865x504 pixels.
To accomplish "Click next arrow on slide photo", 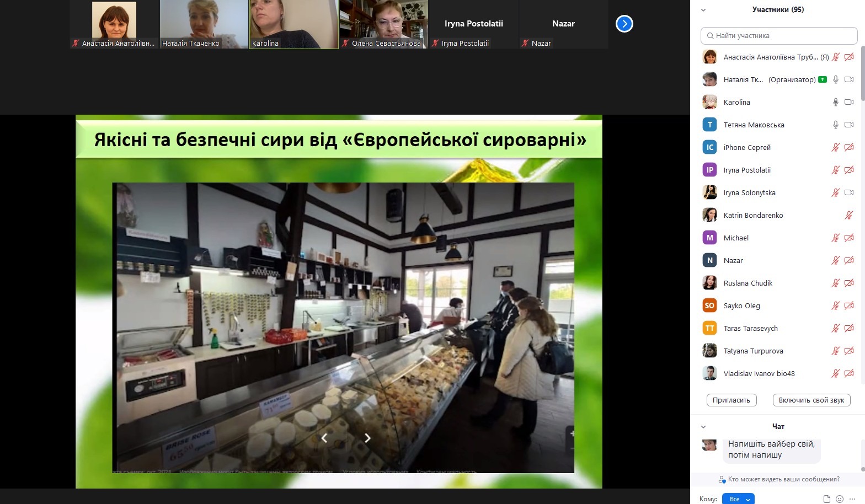I will [367, 438].
